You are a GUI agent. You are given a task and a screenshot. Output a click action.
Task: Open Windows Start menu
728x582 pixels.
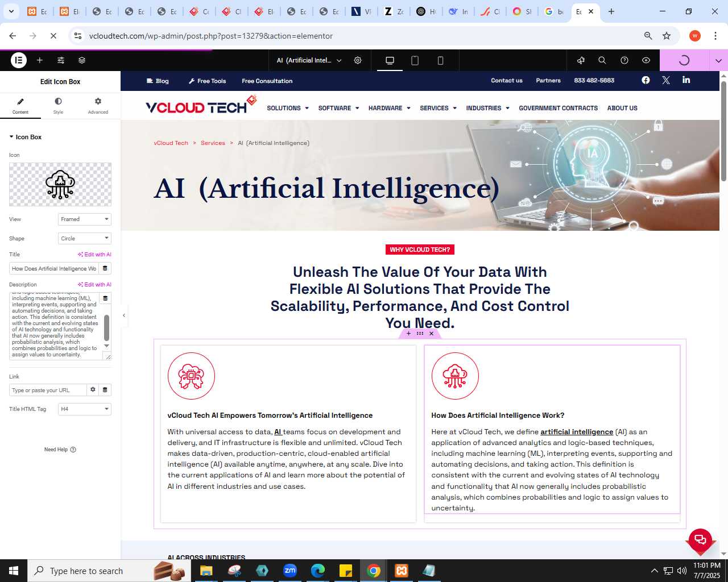click(14, 571)
